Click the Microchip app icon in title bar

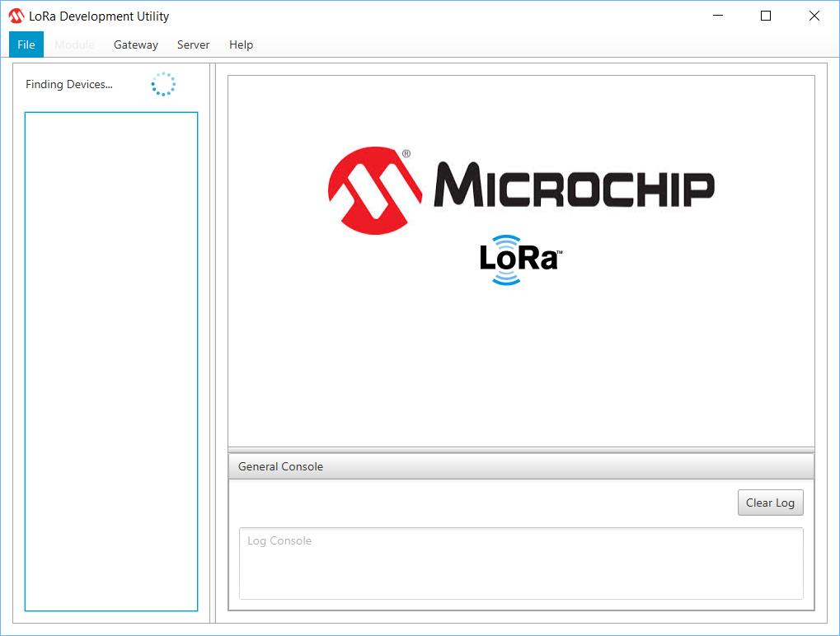click(x=16, y=16)
